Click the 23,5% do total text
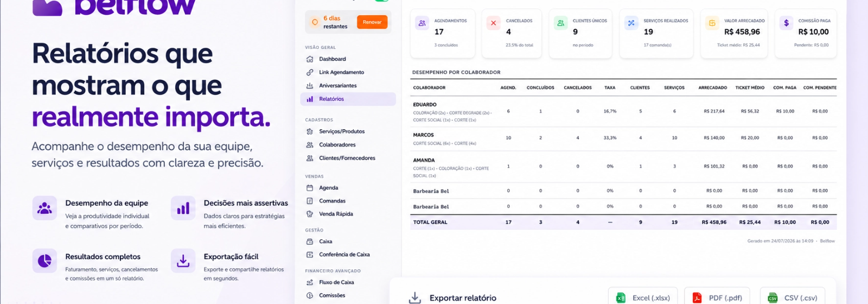Image resolution: width=868 pixels, height=304 pixels. [519, 45]
